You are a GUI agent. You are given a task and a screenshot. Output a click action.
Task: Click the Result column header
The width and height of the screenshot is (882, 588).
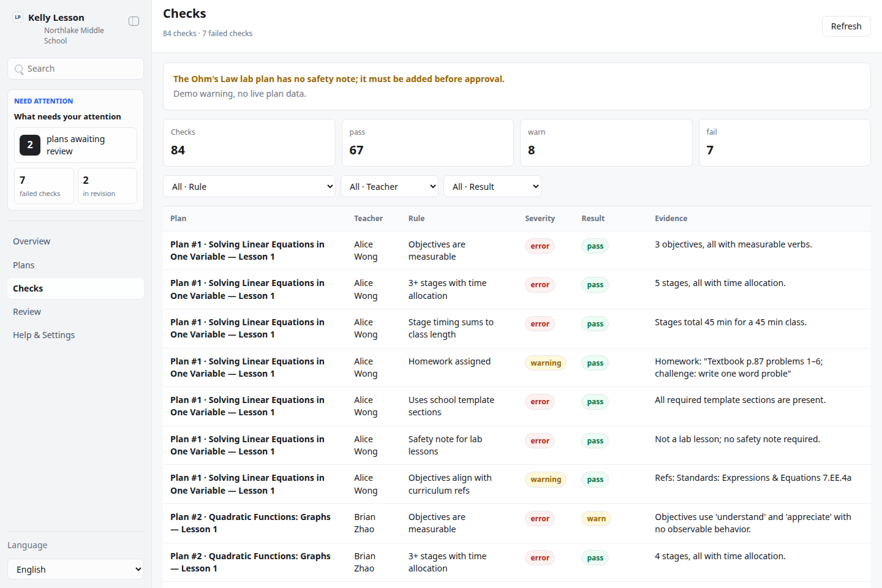[x=593, y=219]
